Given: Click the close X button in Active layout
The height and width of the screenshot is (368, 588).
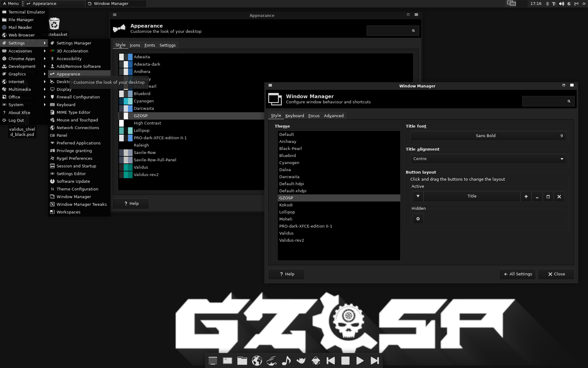Looking at the screenshot, I should 559,196.
